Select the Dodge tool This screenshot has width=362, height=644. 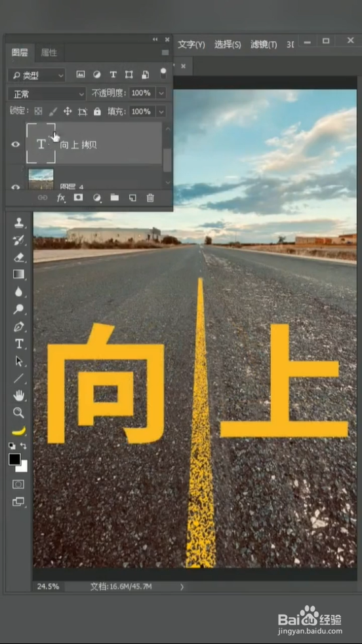point(19,309)
